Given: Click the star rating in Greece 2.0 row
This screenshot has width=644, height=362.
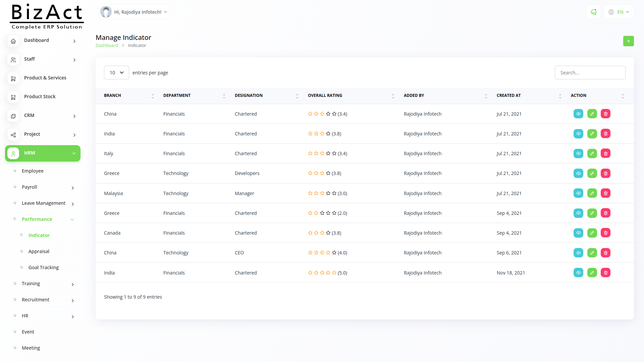Looking at the screenshot, I should 322,213.
